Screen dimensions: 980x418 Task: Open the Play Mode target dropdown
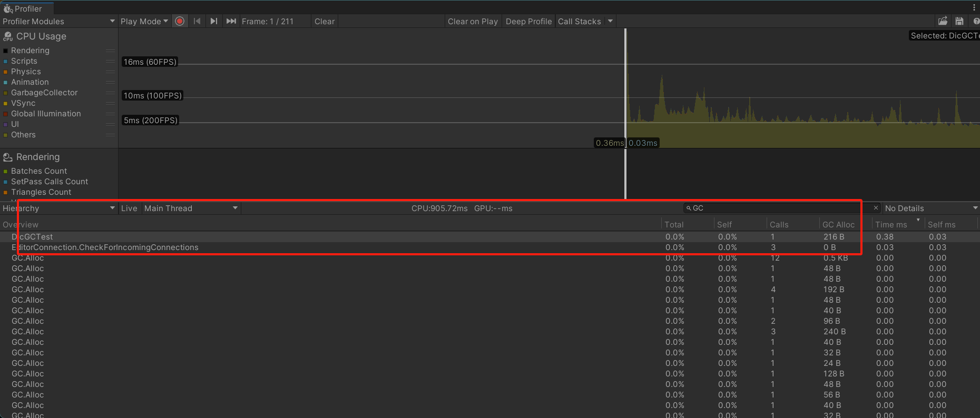[144, 21]
